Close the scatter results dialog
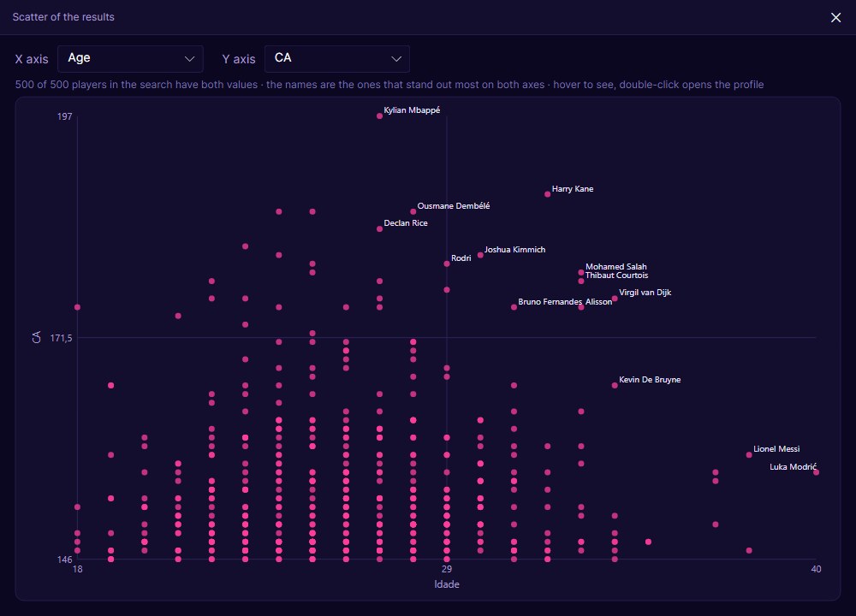This screenshot has width=856, height=616. [x=835, y=17]
